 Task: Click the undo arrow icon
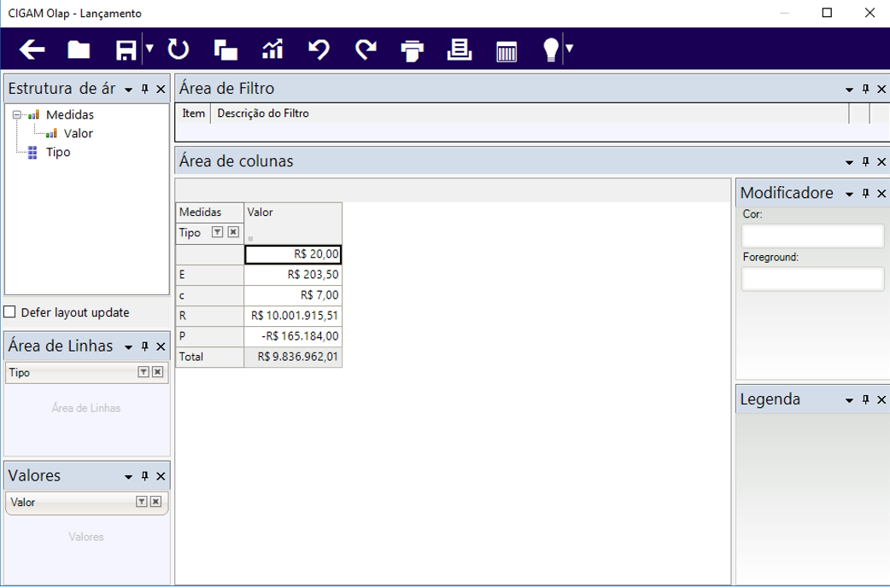319,49
